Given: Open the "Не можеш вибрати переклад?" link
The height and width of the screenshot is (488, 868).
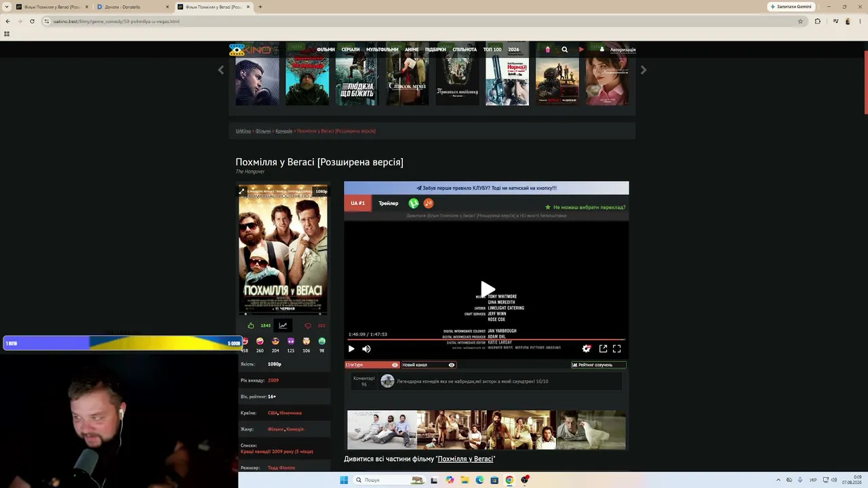Looking at the screenshot, I should point(586,207).
